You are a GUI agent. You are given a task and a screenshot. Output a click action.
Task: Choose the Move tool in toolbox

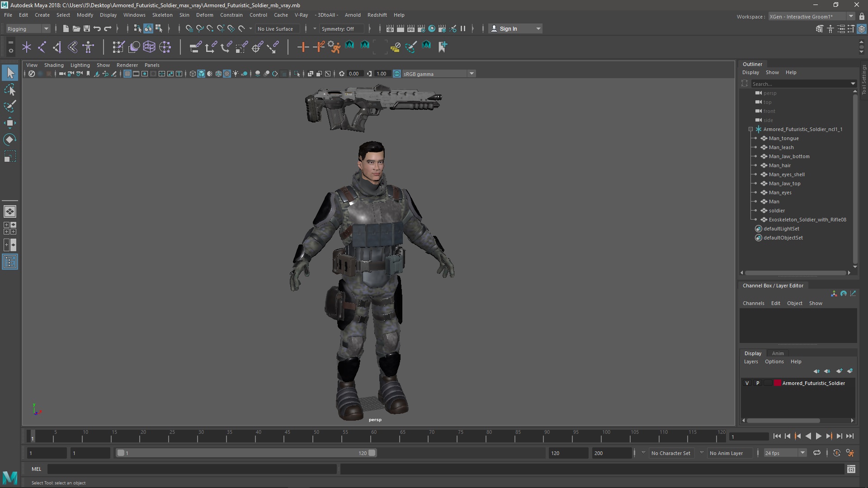click(10, 123)
